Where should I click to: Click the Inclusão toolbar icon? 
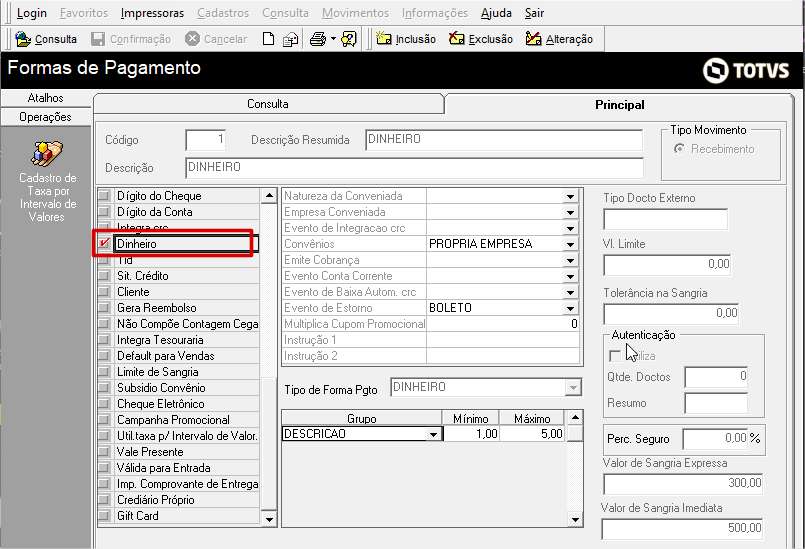pyautogui.click(x=384, y=39)
